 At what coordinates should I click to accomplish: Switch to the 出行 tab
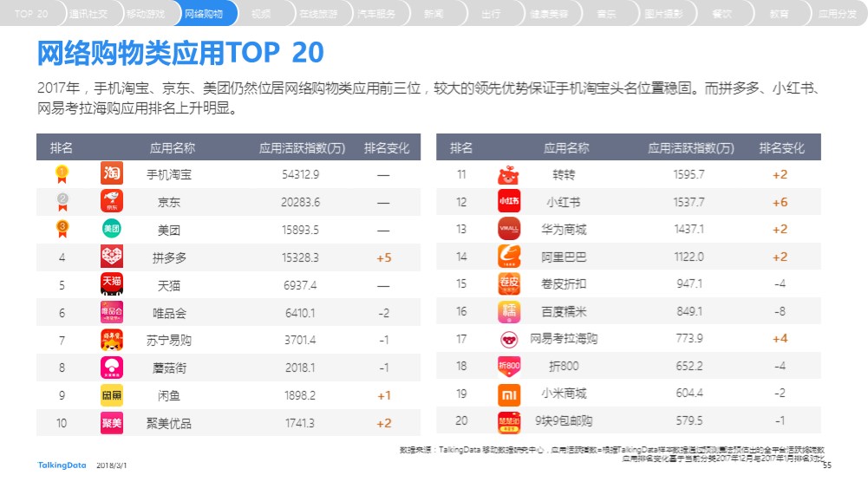pos(492,14)
